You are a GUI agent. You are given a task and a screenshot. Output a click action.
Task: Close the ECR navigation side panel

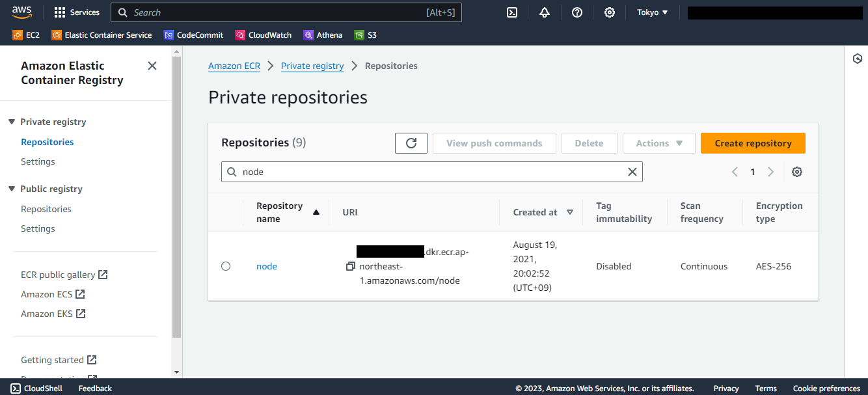pos(152,66)
